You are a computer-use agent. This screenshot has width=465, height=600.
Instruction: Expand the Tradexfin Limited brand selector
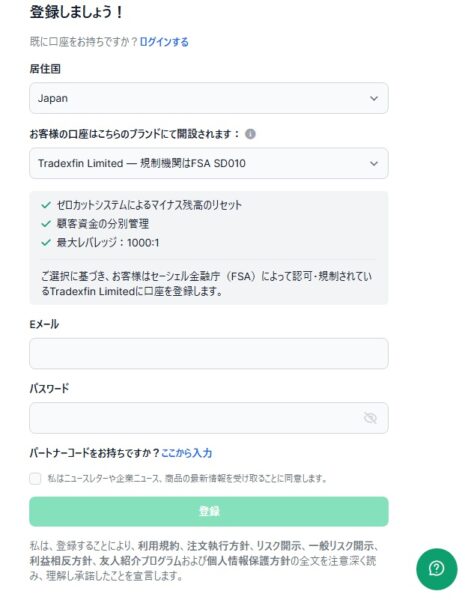(209, 163)
